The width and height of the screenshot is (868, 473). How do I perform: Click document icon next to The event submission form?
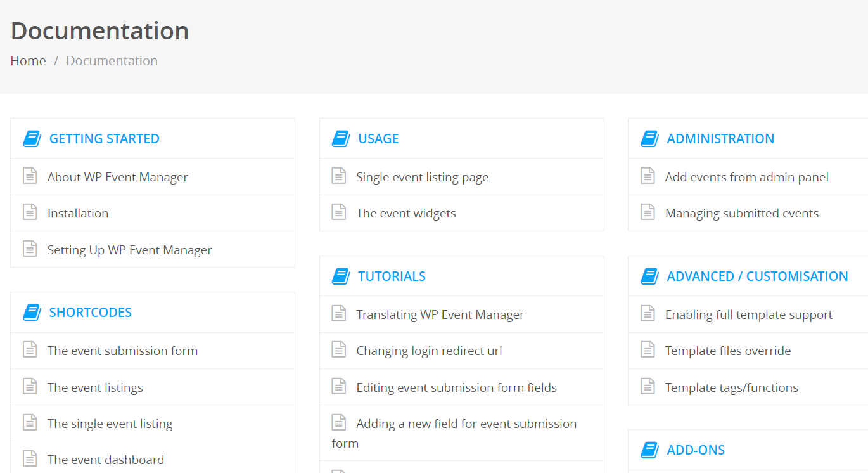(x=30, y=349)
